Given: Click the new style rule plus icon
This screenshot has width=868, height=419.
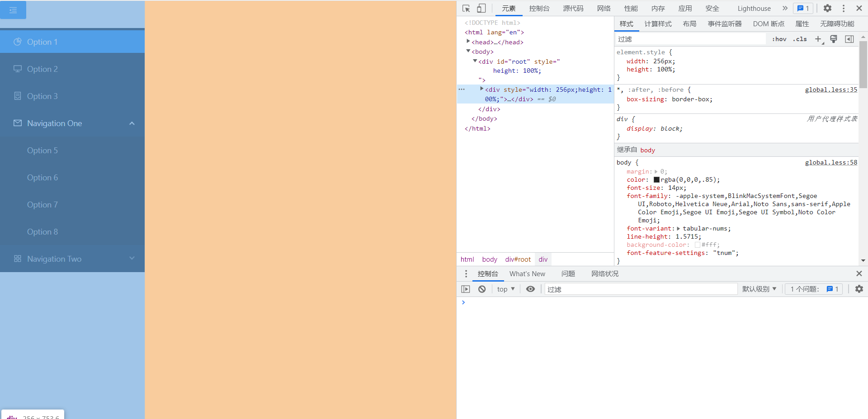Looking at the screenshot, I should coord(818,39).
